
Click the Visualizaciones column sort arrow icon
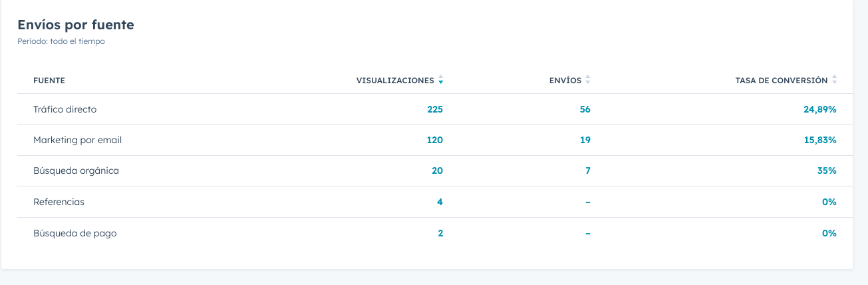coord(441,81)
